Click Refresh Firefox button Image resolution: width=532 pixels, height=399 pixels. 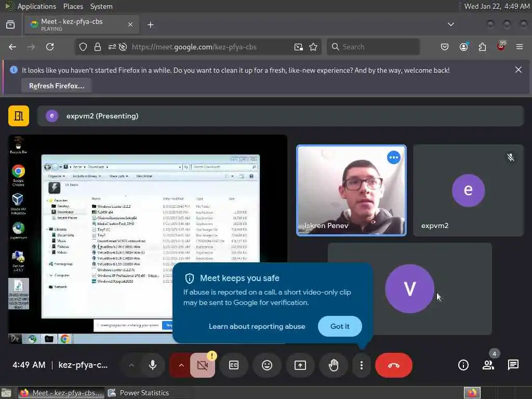[57, 86]
